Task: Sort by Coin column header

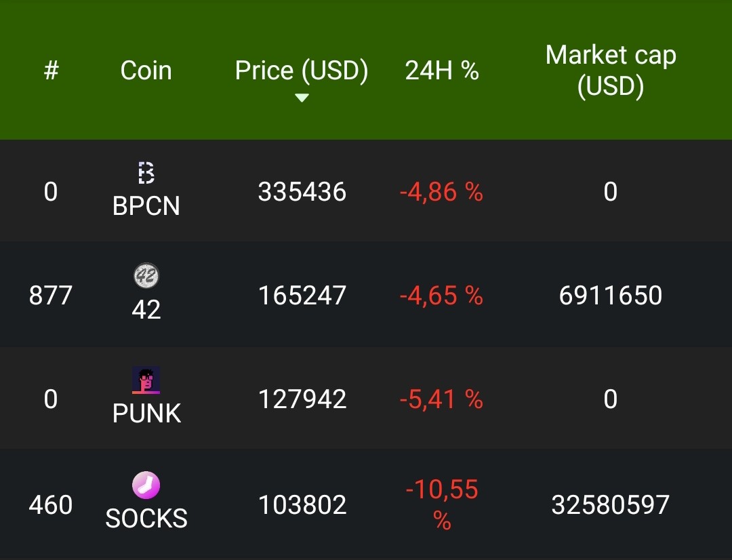Action: (x=146, y=71)
